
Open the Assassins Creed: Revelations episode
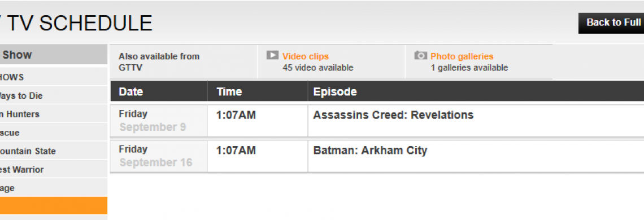pyautogui.click(x=393, y=115)
